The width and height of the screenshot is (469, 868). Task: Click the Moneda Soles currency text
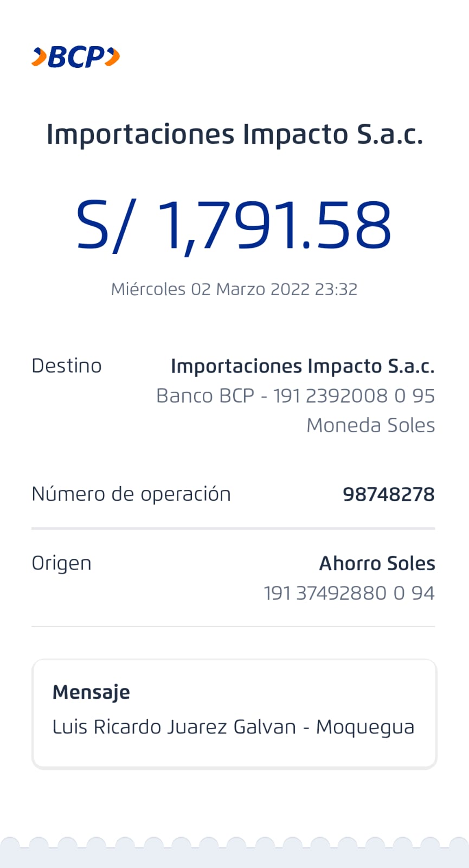pyautogui.click(x=371, y=425)
